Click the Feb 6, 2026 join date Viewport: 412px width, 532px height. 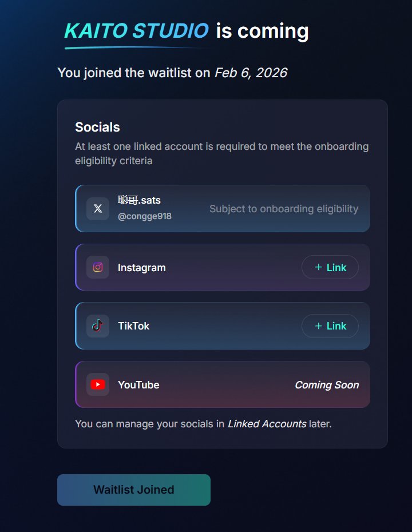251,73
